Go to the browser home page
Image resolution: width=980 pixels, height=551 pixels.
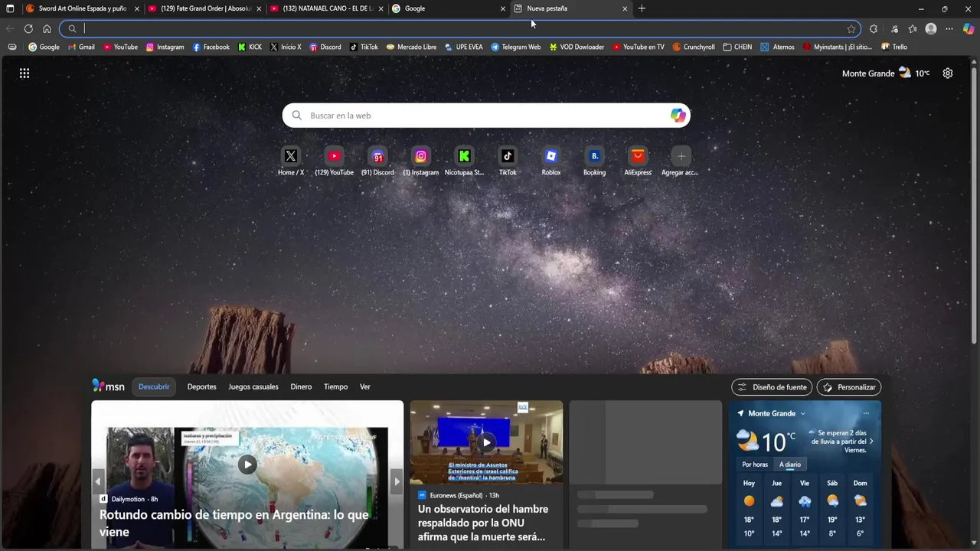pyautogui.click(x=47, y=29)
